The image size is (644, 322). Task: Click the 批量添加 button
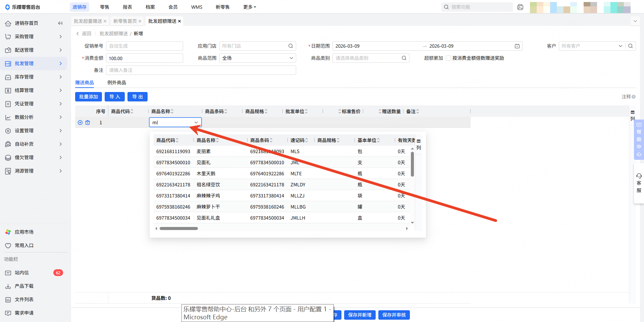point(89,97)
